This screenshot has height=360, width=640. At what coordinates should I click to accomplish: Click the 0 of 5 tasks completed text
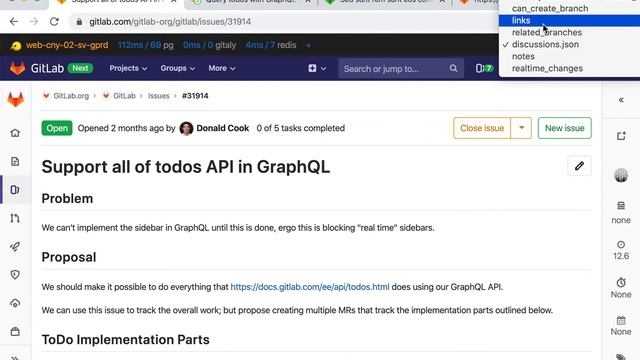[300, 128]
